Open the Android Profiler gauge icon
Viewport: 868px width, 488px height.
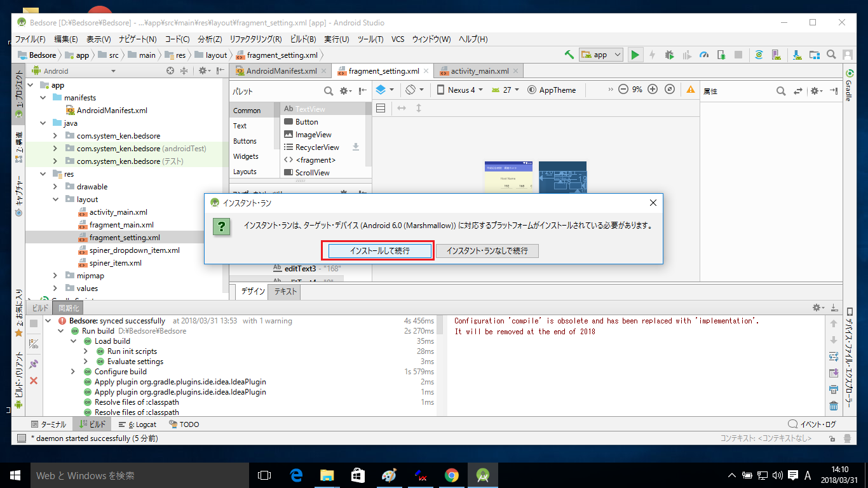click(704, 55)
